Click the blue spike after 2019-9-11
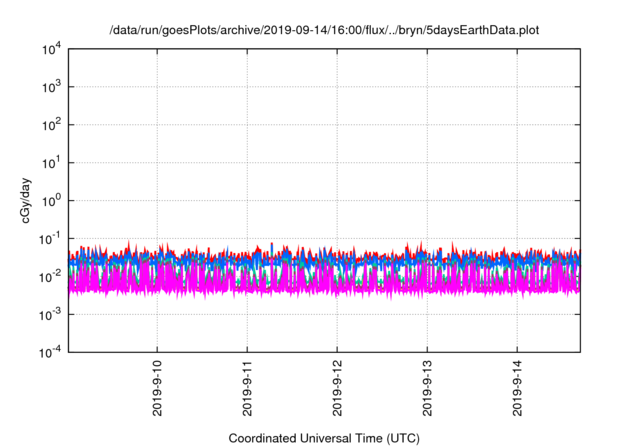 [272, 246]
